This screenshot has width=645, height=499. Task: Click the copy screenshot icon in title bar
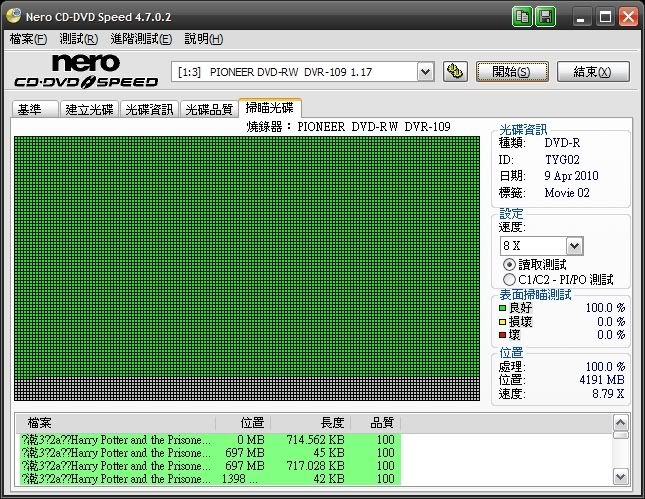click(x=522, y=17)
